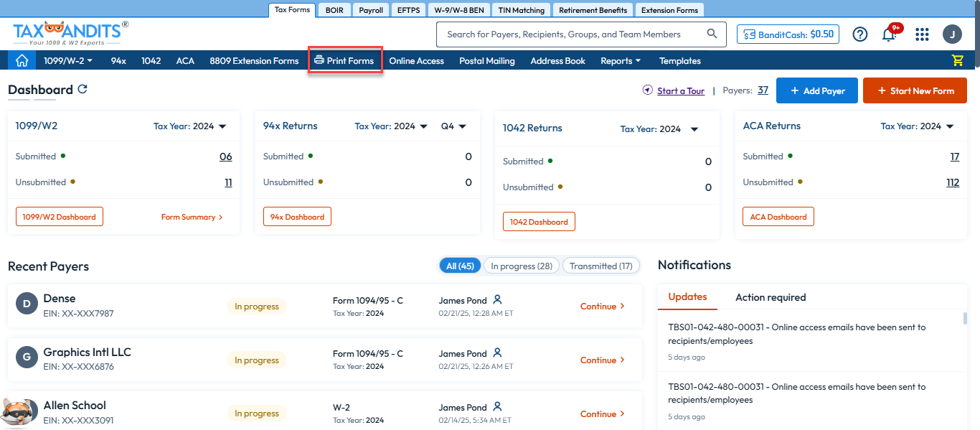Select the Tax Forms top tab
This screenshot has width=980, height=430.
(292, 10)
